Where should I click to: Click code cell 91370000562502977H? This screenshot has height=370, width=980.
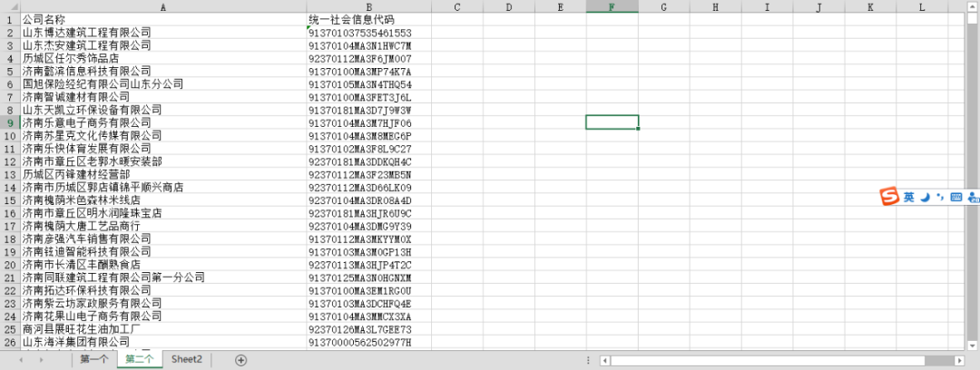coord(368,342)
